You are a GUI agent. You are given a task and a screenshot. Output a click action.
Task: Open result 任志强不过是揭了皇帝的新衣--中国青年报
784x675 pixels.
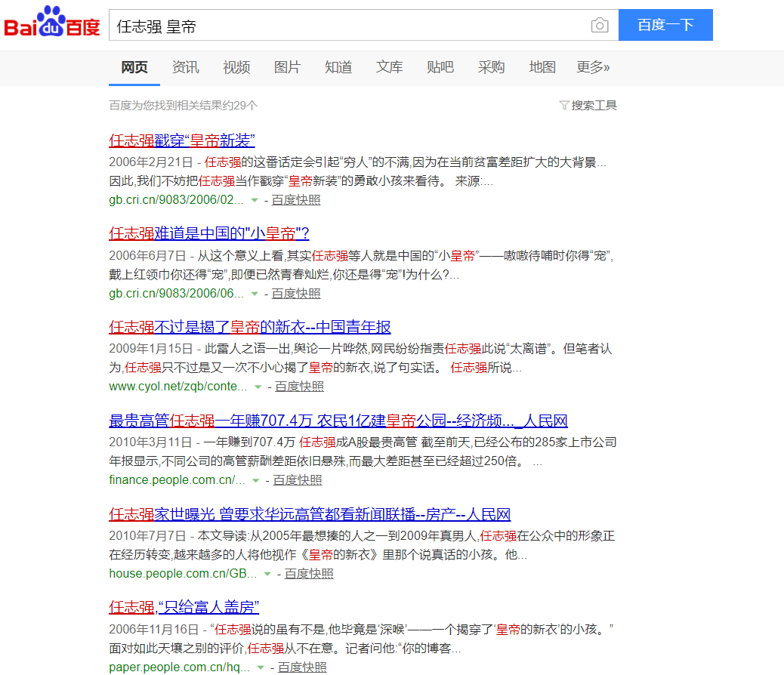(x=250, y=327)
